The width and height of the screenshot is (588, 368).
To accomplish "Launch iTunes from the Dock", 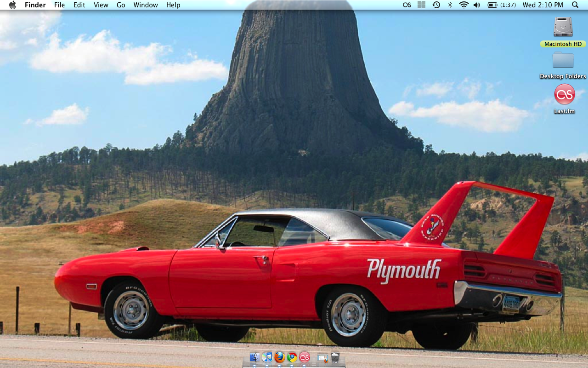I will 267,357.
